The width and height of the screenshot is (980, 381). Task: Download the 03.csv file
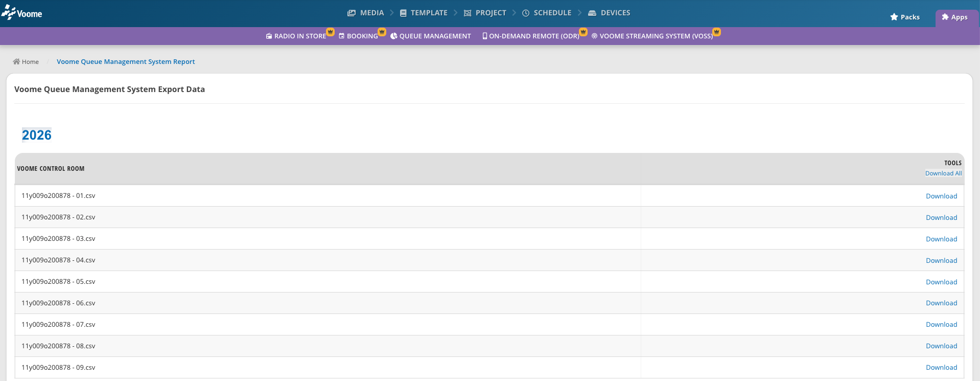(941, 239)
